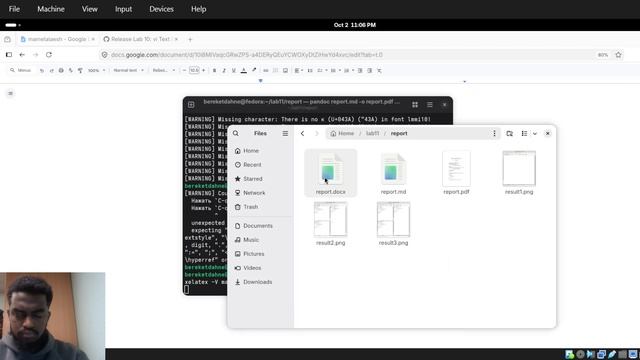Open Documents in the Files sidebar
This screenshot has height=360, width=640.
(x=260, y=226)
